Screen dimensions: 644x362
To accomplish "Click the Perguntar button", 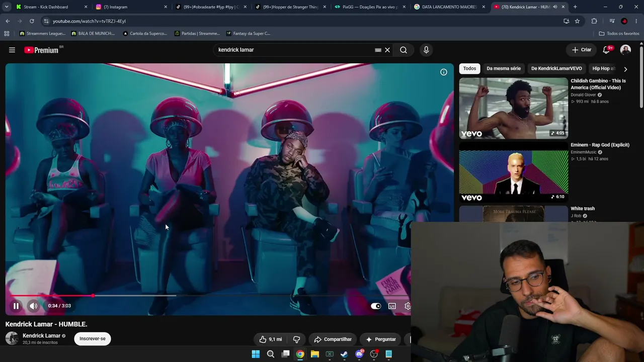I will tap(381, 339).
